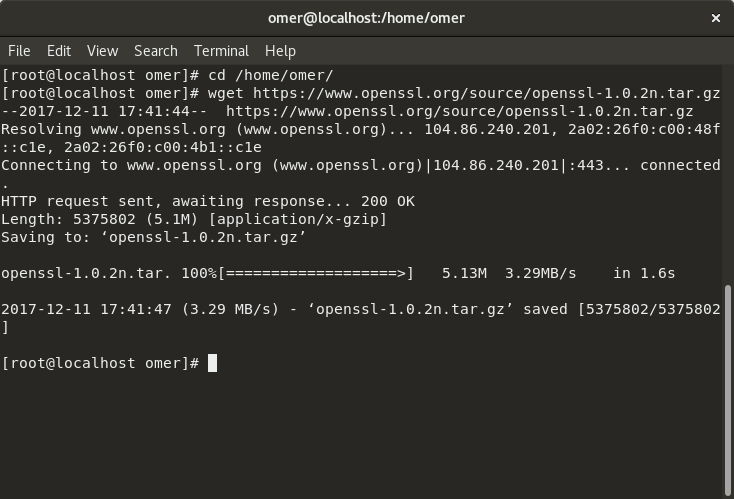This screenshot has width=734, height=499.
Task: Click the omer@localhost:/home/omer window title
Action: (366, 17)
